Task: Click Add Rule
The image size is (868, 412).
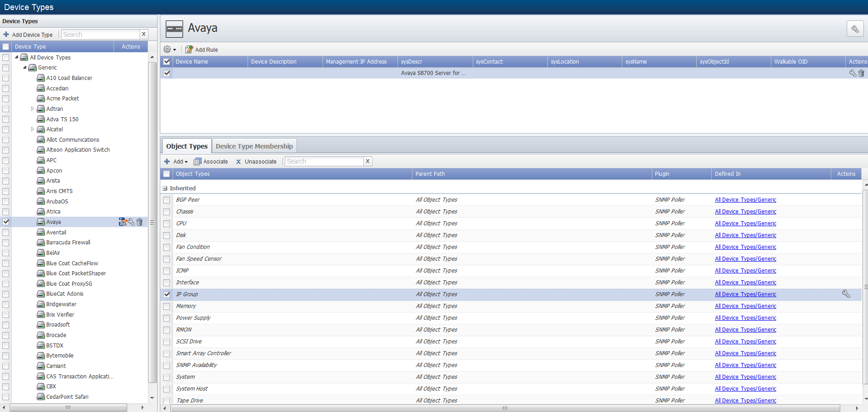Action: [x=202, y=50]
